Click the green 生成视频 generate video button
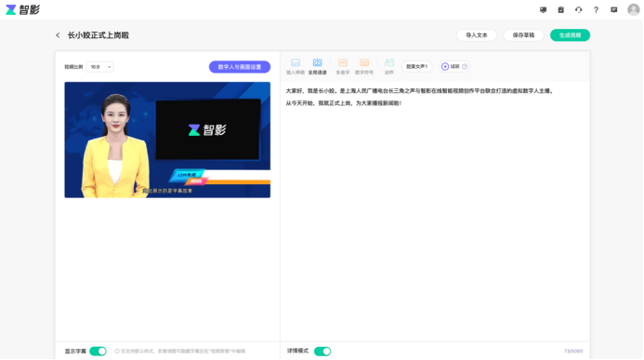644x360 pixels. coord(570,35)
